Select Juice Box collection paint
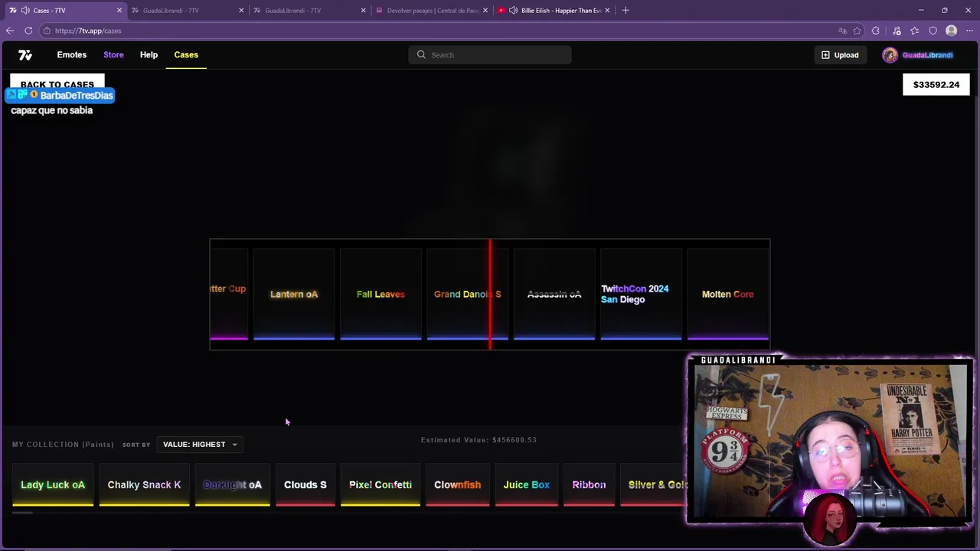Image resolution: width=980 pixels, height=551 pixels. point(527,485)
